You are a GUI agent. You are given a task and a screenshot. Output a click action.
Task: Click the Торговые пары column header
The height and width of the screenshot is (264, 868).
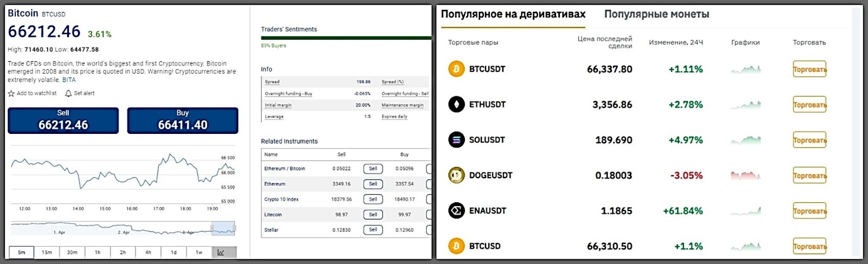click(473, 42)
